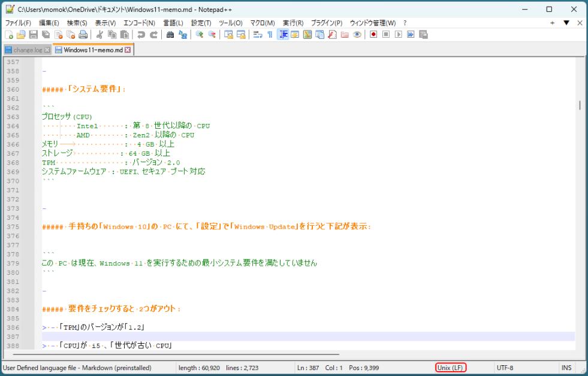Open the 編集(E) menu
The width and height of the screenshot is (588, 376).
click(49, 23)
